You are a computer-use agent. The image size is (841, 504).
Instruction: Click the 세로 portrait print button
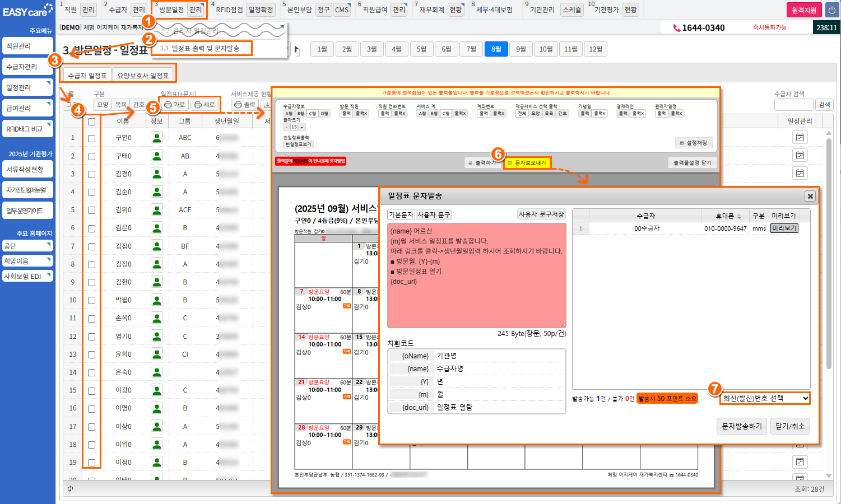pyautogui.click(x=205, y=105)
